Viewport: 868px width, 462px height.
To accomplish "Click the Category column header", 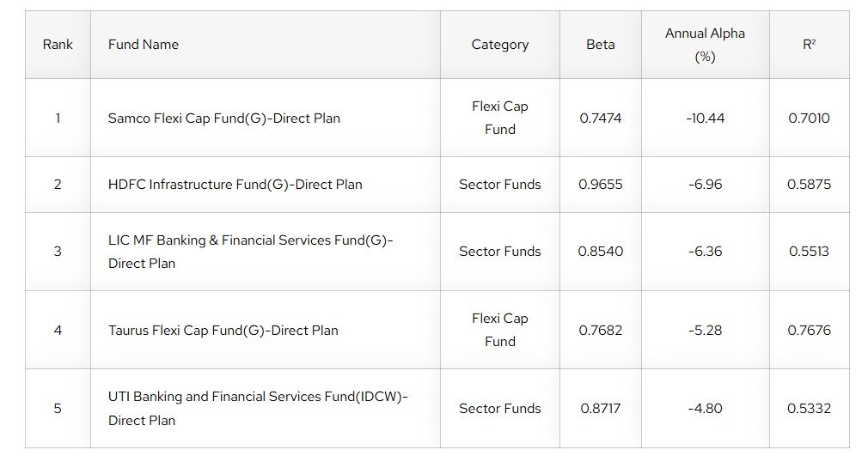I will (x=499, y=45).
